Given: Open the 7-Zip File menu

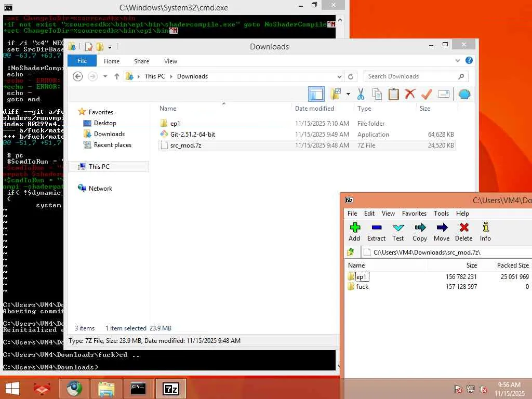Looking at the screenshot, I should 352,214.
